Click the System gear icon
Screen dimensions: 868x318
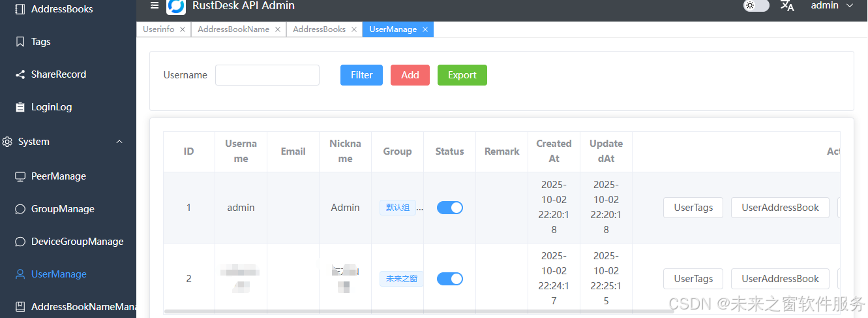click(7, 142)
